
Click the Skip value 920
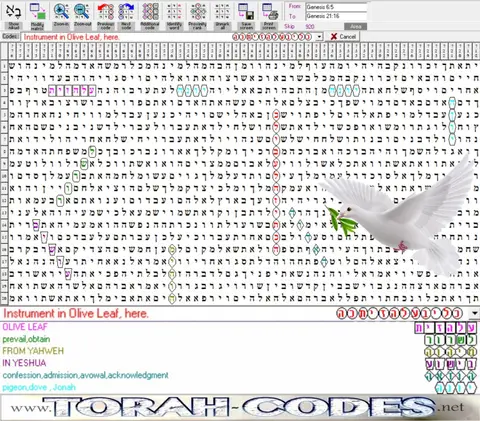[310, 26]
